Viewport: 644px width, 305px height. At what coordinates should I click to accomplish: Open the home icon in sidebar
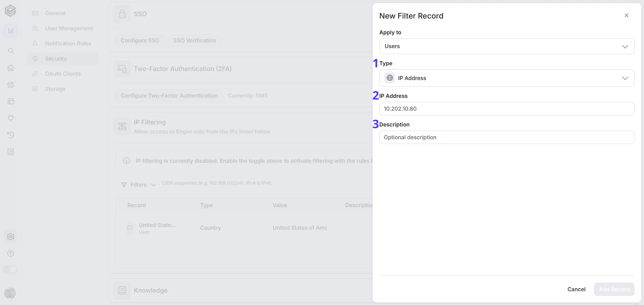pyautogui.click(x=11, y=68)
